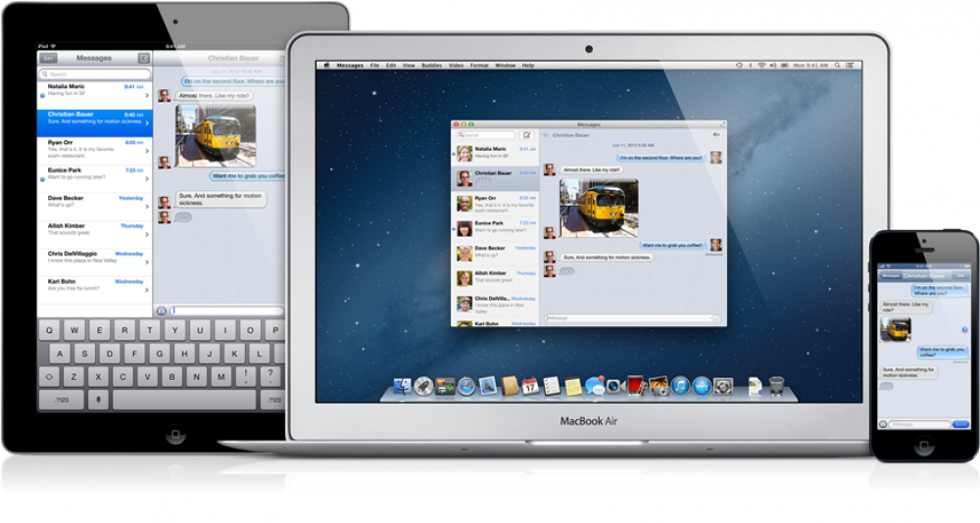This screenshot has width=980, height=523.
Task: Open Reminders checklist icon in dock
Action: click(551, 386)
